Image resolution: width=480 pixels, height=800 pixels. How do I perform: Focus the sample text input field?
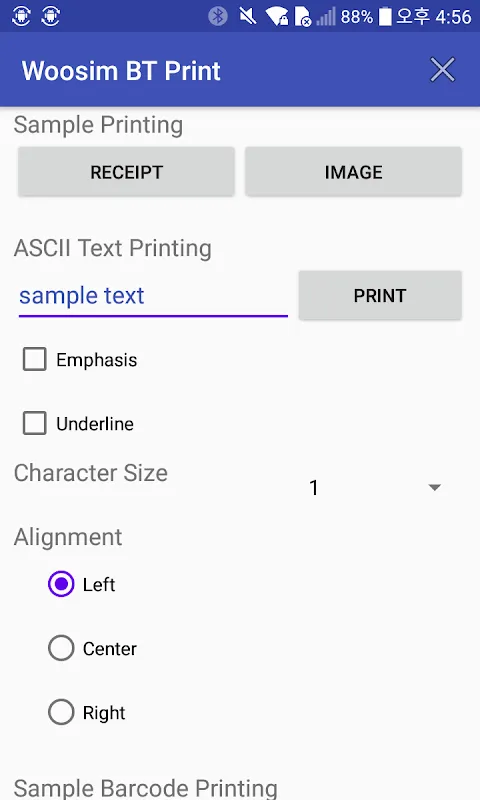coord(153,297)
